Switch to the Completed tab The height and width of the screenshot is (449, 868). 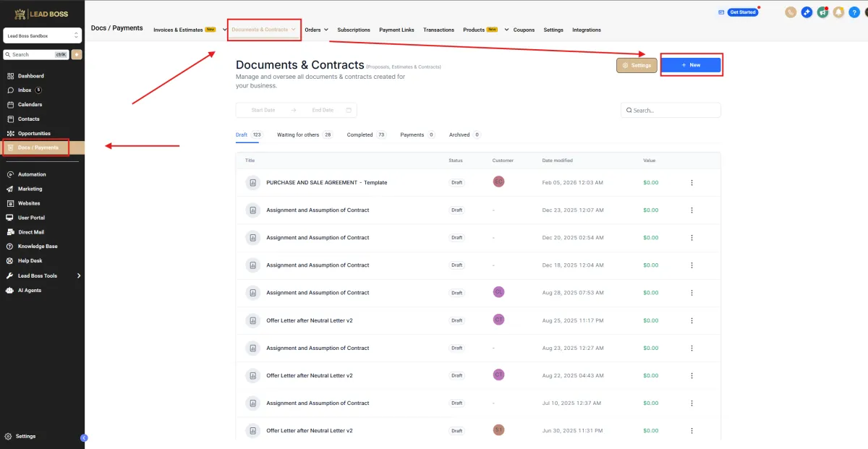pyautogui.click(x=359, y=135)
